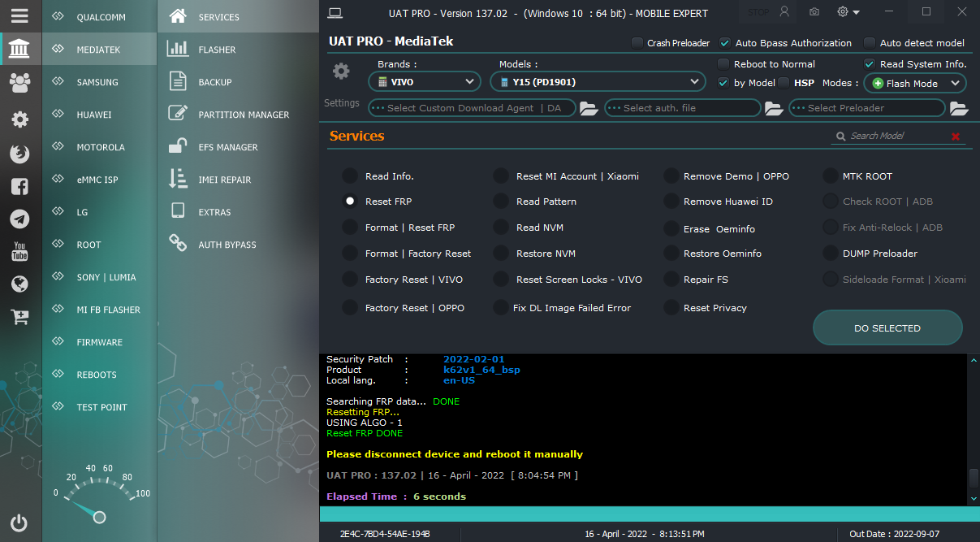The width and height of the screenshot is (980, 542).
Task: Click the Auth Bypass link icon
Action: tap(178, 244)
